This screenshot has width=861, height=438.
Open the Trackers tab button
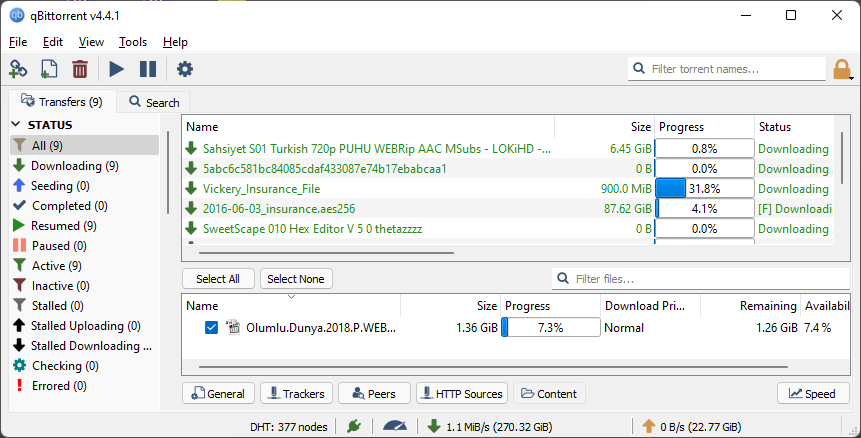(x=296, y=394)
